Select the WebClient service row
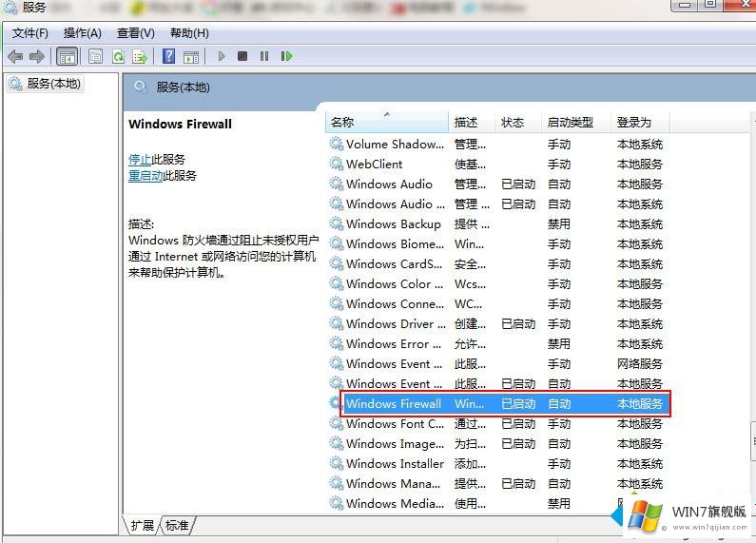This screenshot has height=543, width=756. coord(497,164)
